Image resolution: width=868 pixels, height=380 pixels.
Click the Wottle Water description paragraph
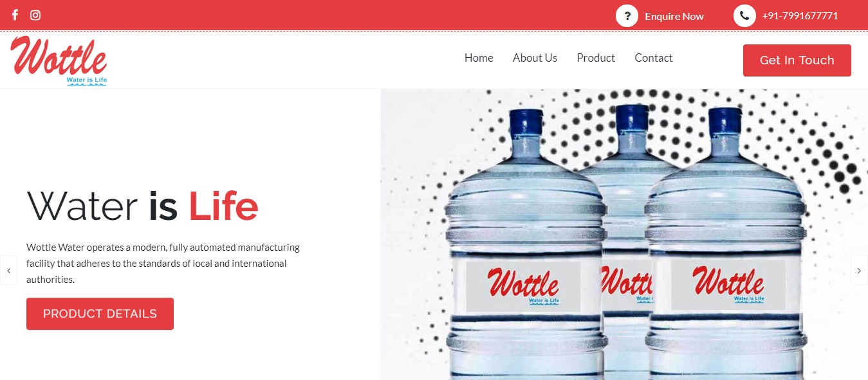163,264
